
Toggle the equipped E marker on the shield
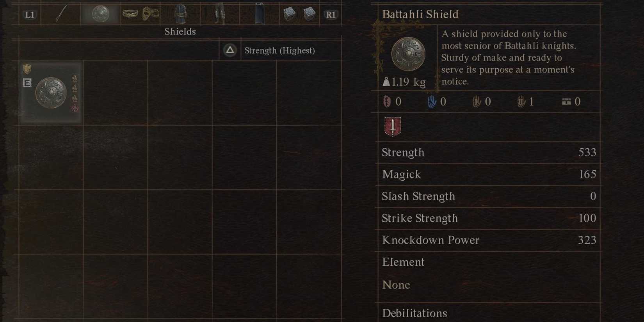tap(27, 83)
